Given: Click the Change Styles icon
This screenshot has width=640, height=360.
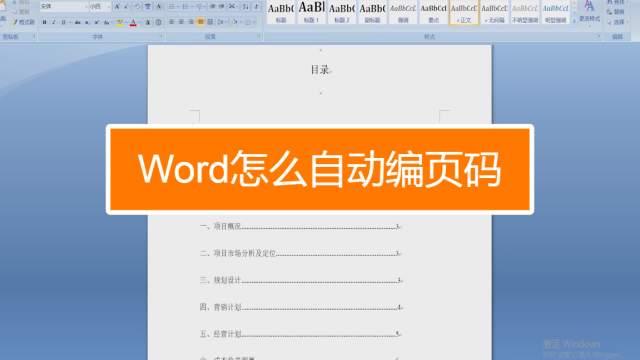Looking at the screenshot, I should [x=589, y=12].
